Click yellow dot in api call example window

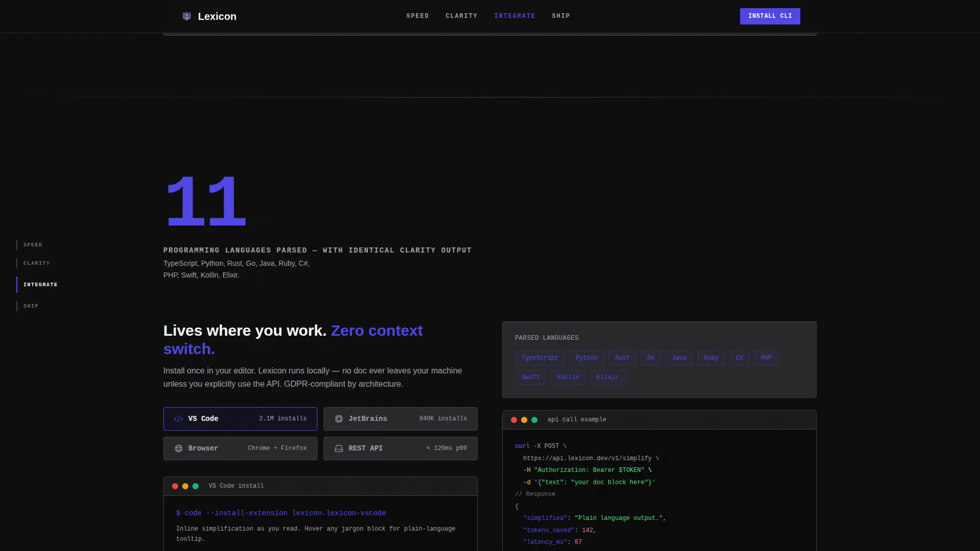[524, 420]
